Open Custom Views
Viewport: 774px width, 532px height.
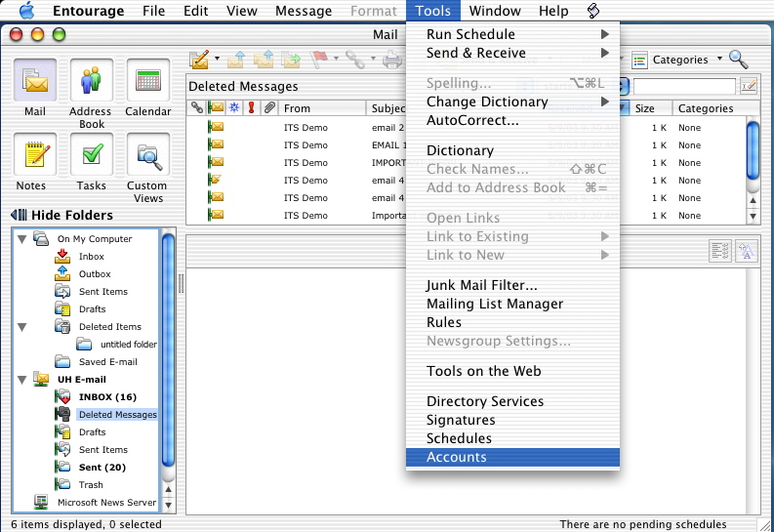[x=148, y=154]
